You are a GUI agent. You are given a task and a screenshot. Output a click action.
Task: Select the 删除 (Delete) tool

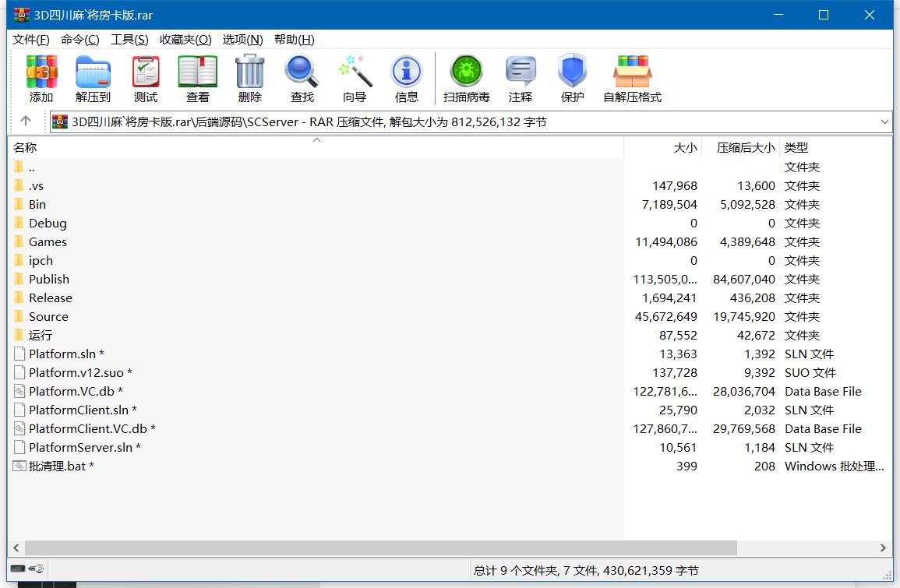coord(249,77)
